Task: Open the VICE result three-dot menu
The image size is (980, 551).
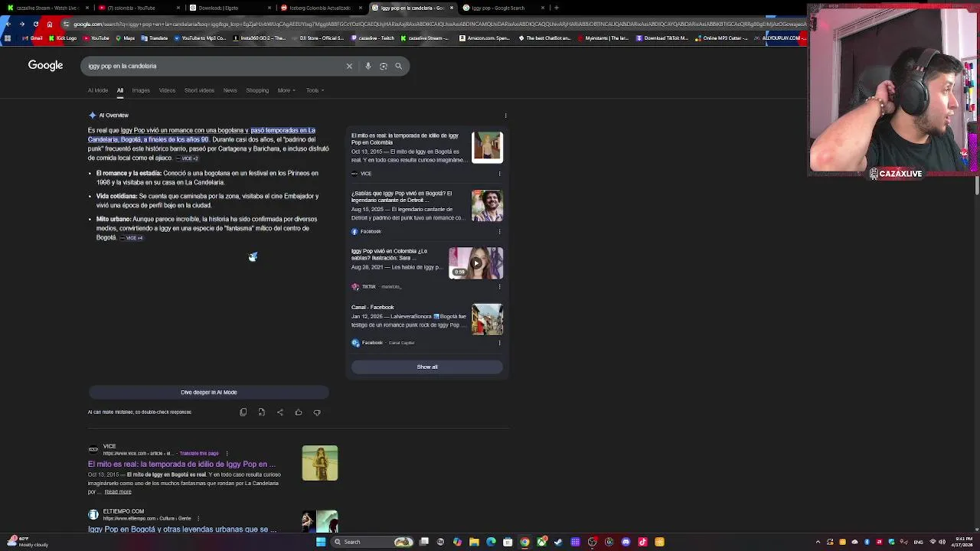Action: [x=227, y=454]
